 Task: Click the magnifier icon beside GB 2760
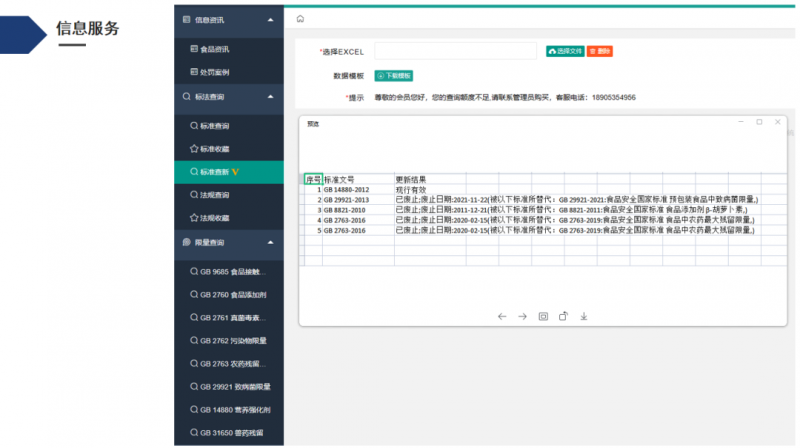tap(194, 294)
